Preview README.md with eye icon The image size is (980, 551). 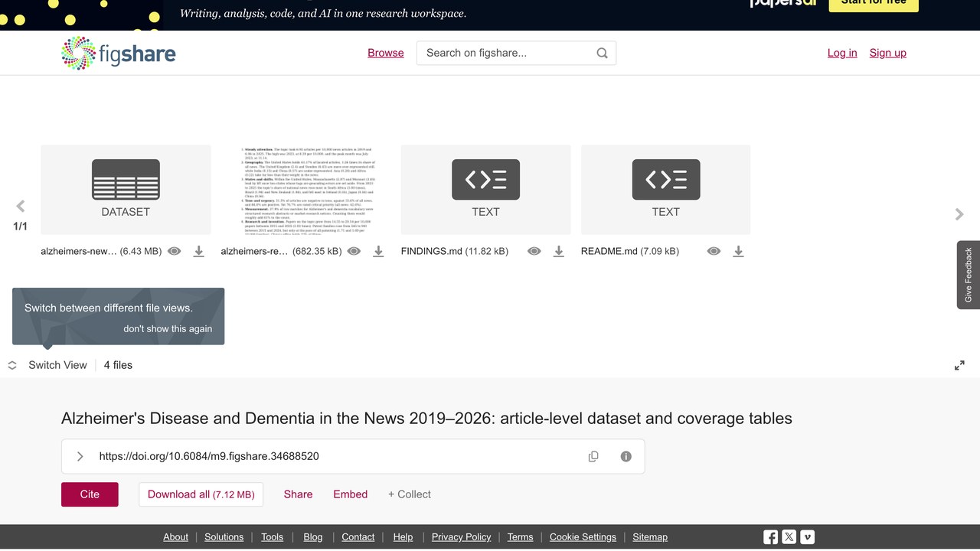pos(714,251)
